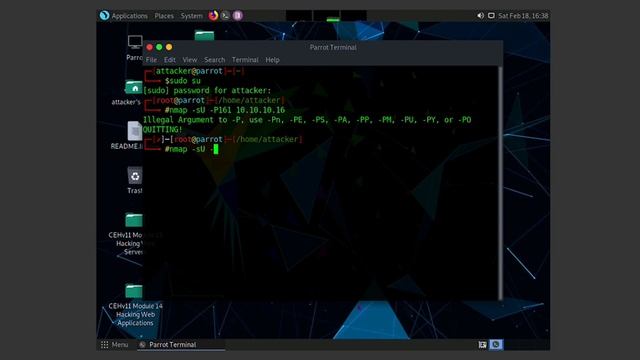Open the bottom panel Menu button

[115, 344]
